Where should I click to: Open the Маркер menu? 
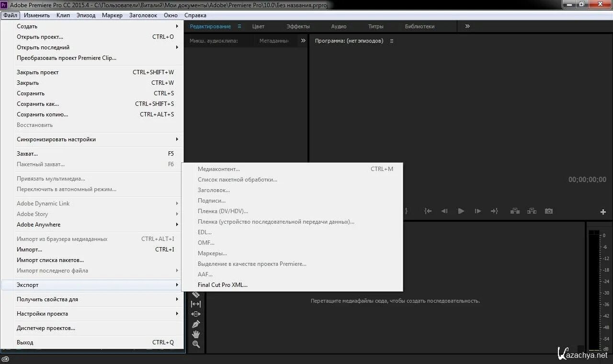112,15
